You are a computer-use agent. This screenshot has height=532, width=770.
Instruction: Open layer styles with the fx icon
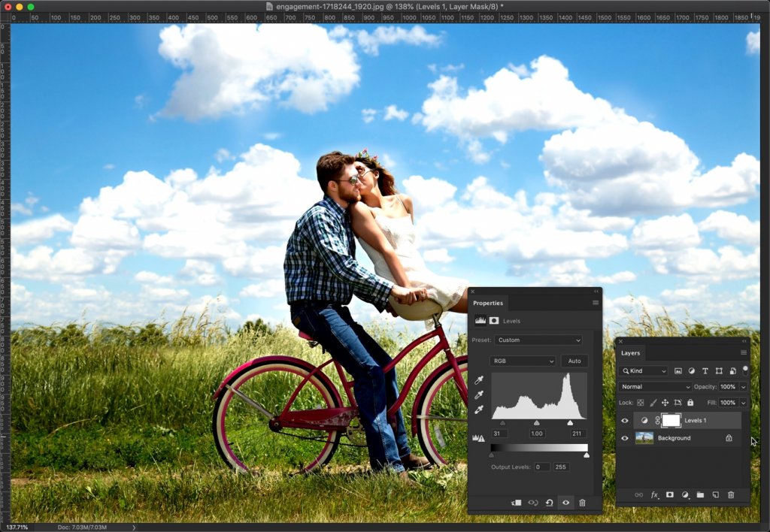click(x=655, y=495)
